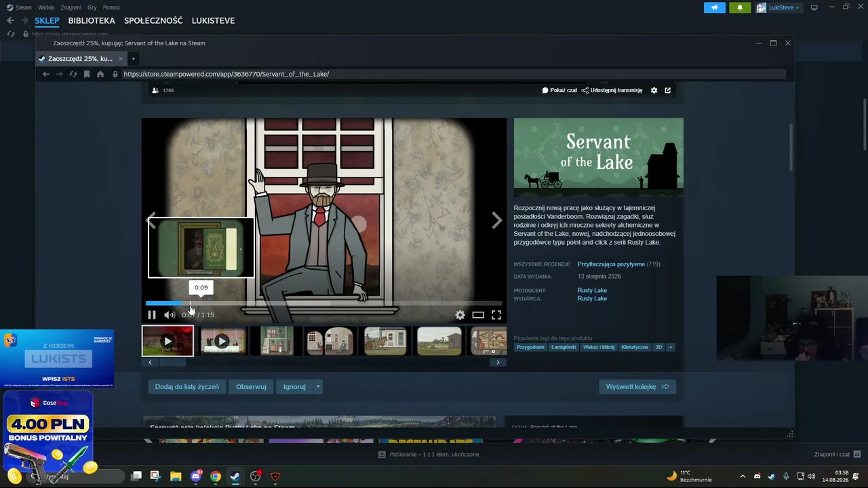Go back in main Steam window
The width and height of the screenshot is (868, 488).
click(x=10, y=20)
